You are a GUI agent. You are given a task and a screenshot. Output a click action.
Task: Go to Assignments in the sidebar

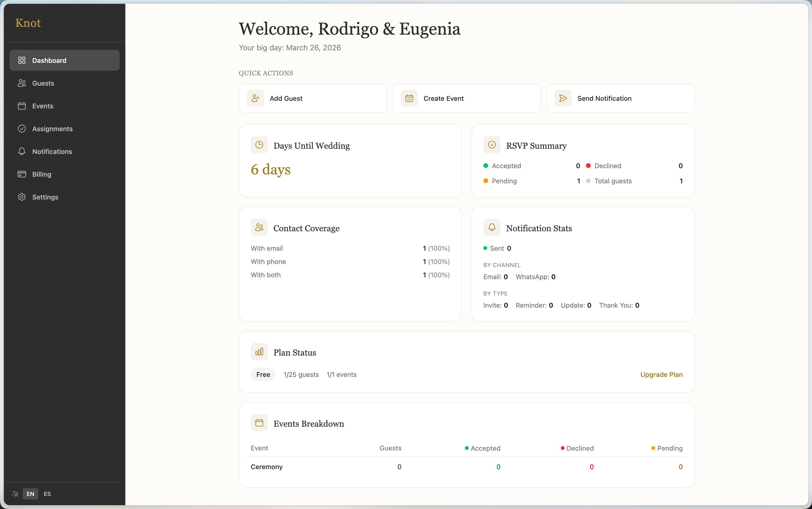click(x=52, y=129)
